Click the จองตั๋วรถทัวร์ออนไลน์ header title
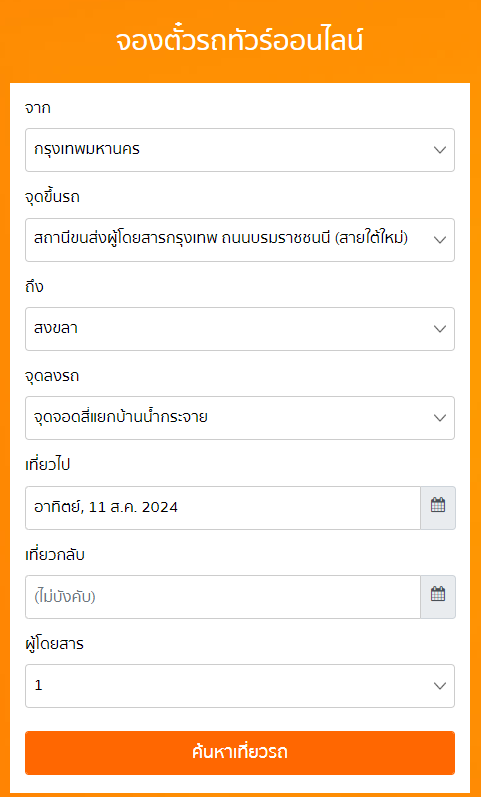The width and height of the screenshot is (481, 797). point(240,42)
